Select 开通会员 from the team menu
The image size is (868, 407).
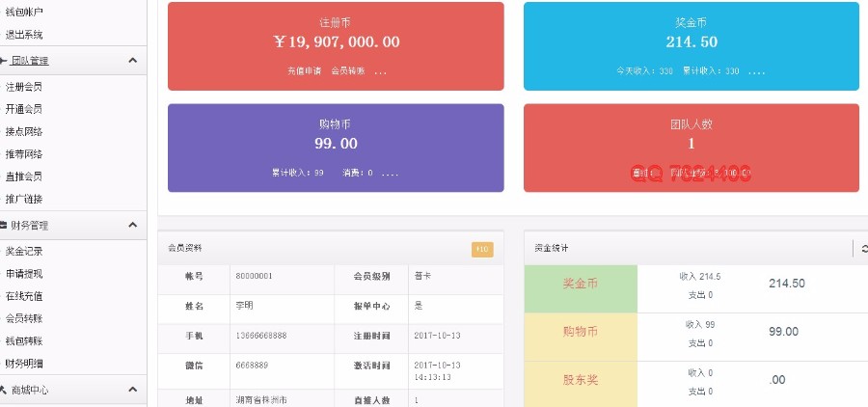coord(24,109)
